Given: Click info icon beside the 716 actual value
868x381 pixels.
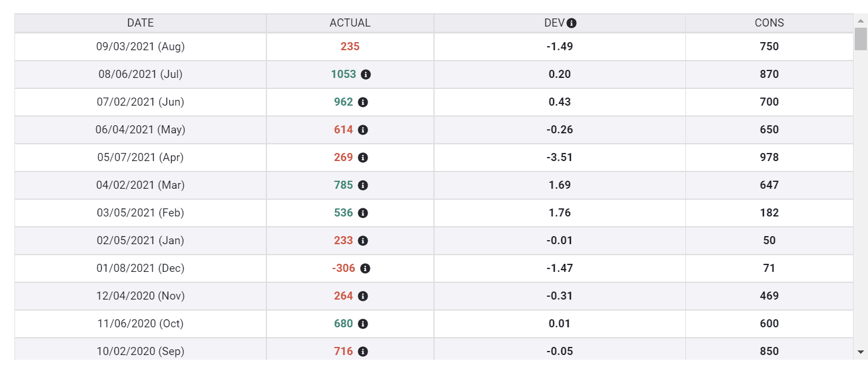Looking at the screenshot, I should click(x=363, y=352).
